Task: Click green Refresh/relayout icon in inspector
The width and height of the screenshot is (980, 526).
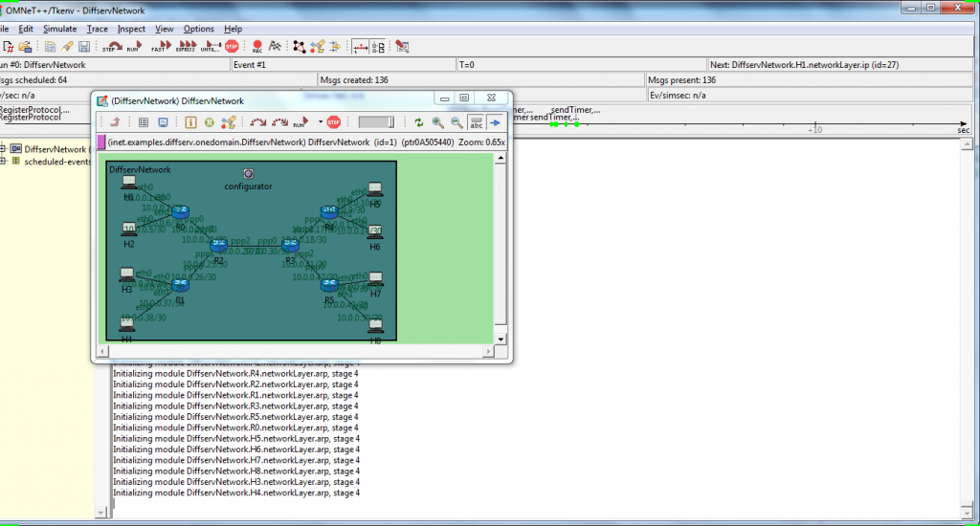Action: tap(418, 122)
